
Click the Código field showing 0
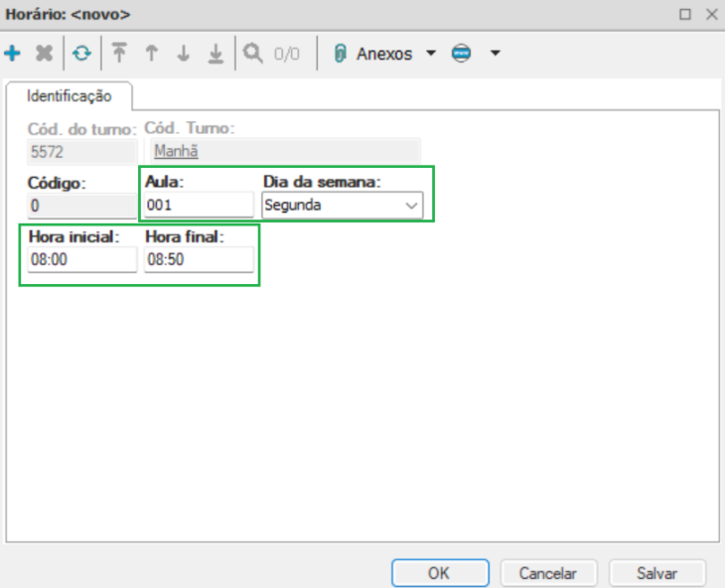tap(82, 206)
